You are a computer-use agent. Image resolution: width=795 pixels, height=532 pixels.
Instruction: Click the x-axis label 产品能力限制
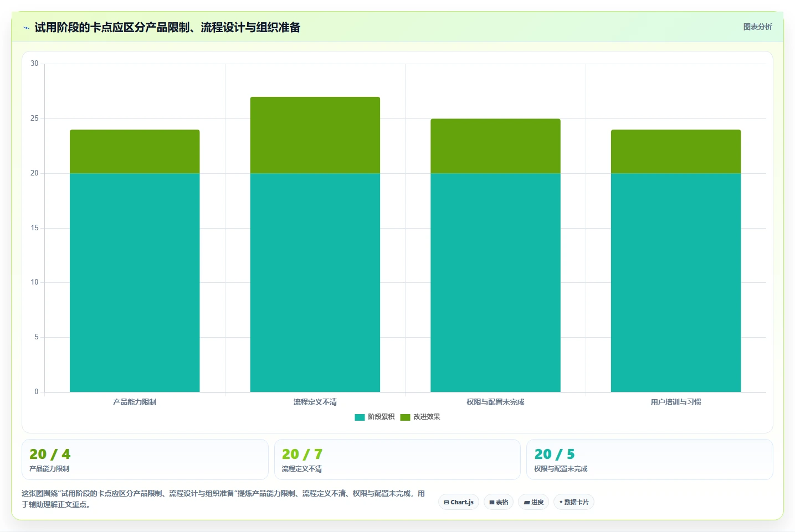click(x=135, y=402)
